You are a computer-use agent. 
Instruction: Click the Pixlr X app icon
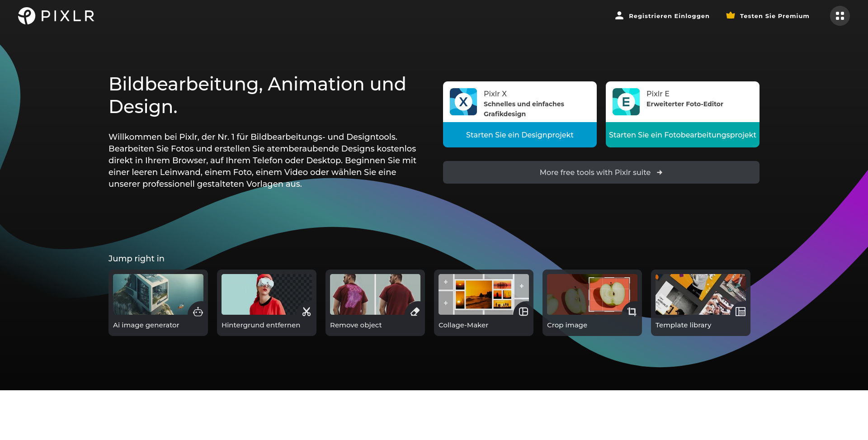coord(463,102)
